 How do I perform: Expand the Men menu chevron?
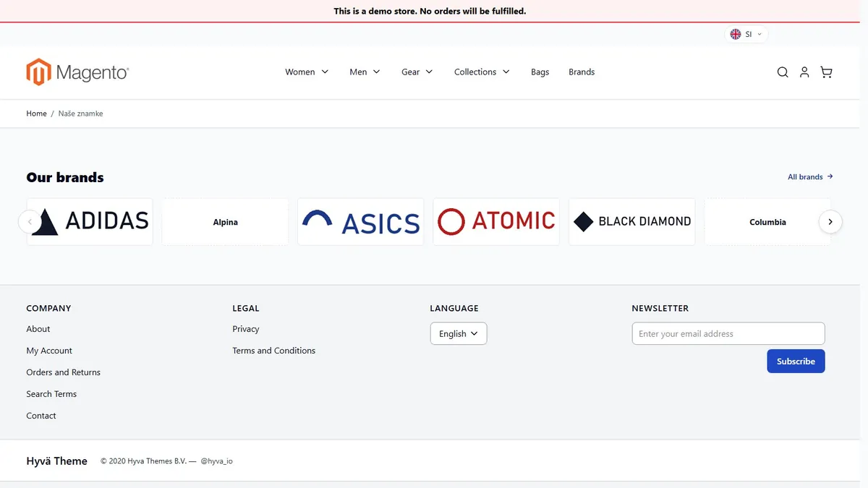click(376, 72)
